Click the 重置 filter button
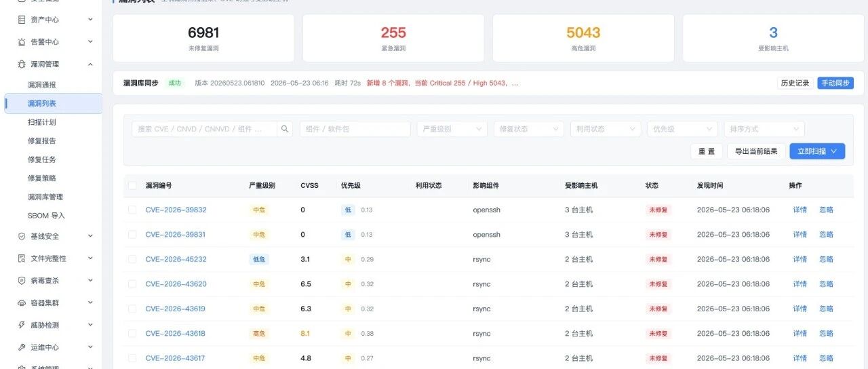 706,151
